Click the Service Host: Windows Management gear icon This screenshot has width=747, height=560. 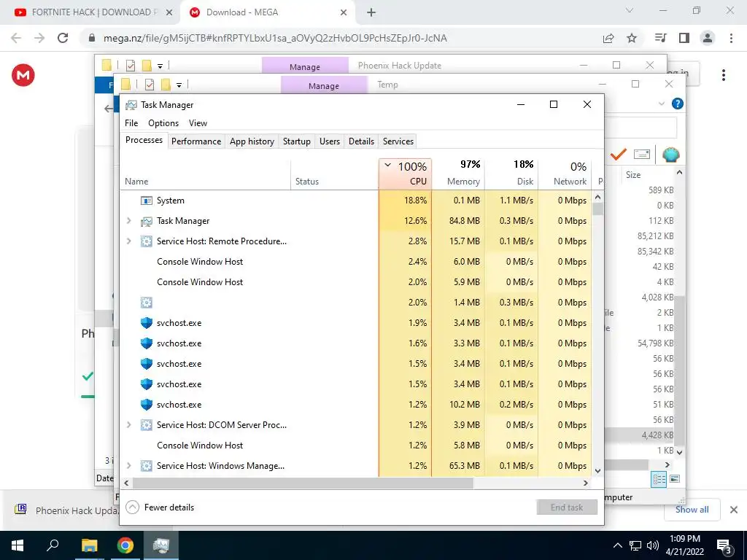click(146, 466)
